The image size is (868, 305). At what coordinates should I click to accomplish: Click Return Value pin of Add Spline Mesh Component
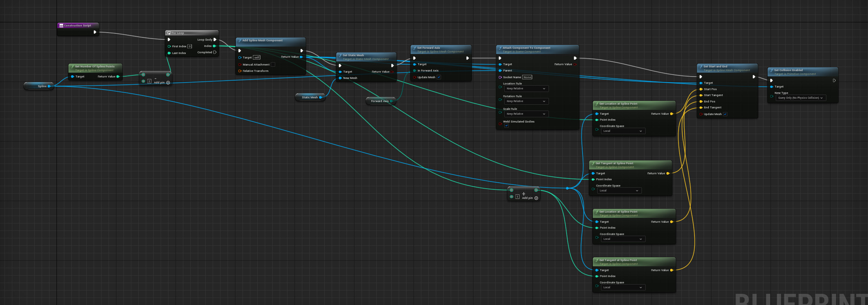301,57
